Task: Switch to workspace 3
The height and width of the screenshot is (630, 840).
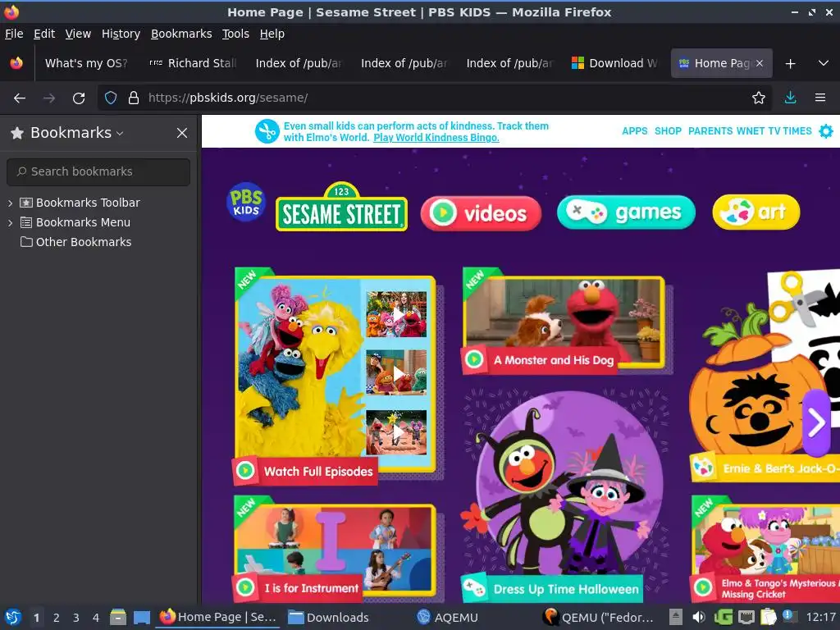Action: (x=76, y=618)
